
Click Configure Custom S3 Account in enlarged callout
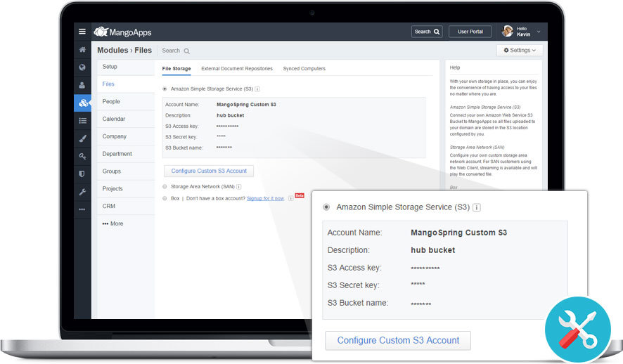coord(398,341)
